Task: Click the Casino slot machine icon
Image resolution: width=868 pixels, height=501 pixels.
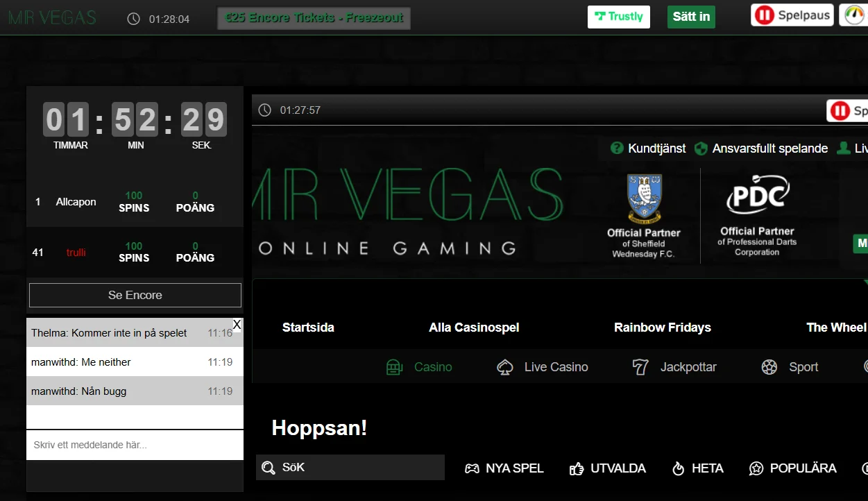Action: tap(394, 367)
